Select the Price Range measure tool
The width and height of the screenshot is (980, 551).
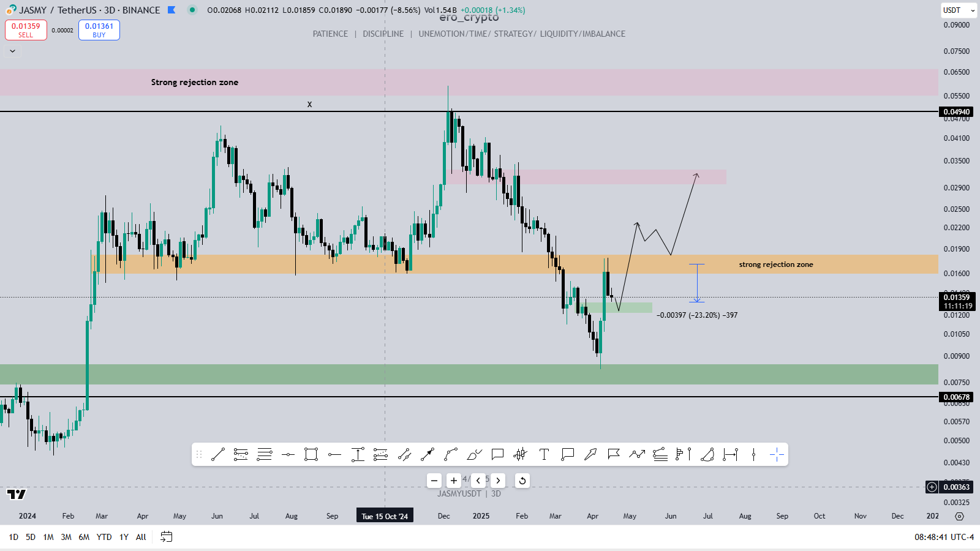click(358, 454)
